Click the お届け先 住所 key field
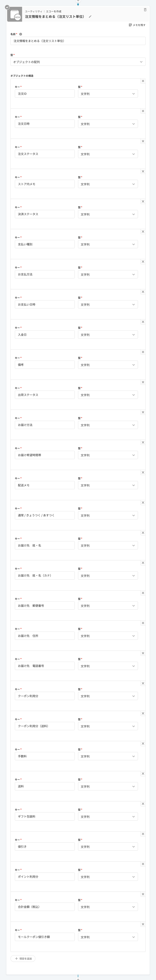 click(x=45, y=636)
